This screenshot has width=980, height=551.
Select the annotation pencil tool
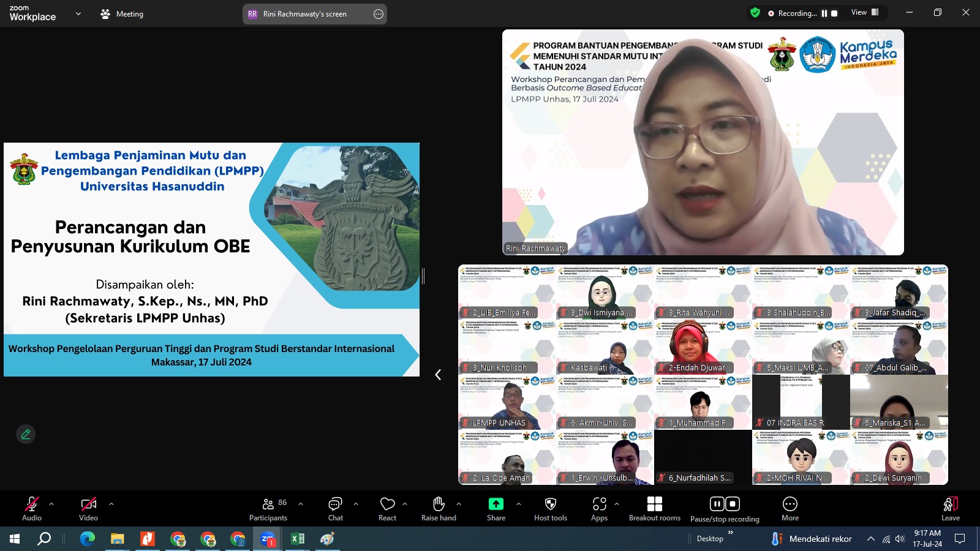[25, 433]
